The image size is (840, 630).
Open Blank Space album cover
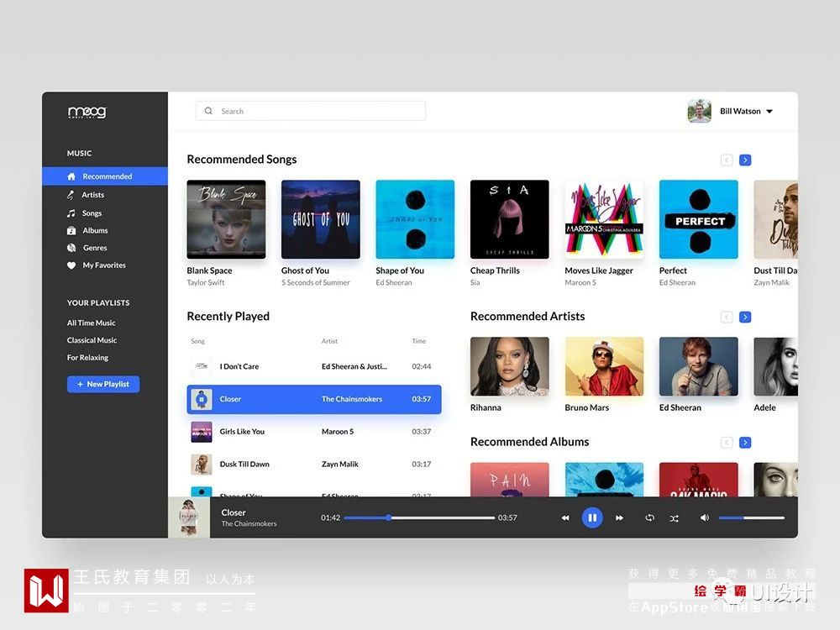point(226,219)
